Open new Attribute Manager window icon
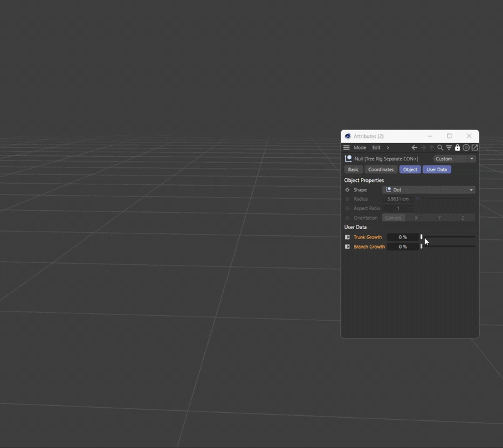 pyautogui.click(x=475, y=148)
